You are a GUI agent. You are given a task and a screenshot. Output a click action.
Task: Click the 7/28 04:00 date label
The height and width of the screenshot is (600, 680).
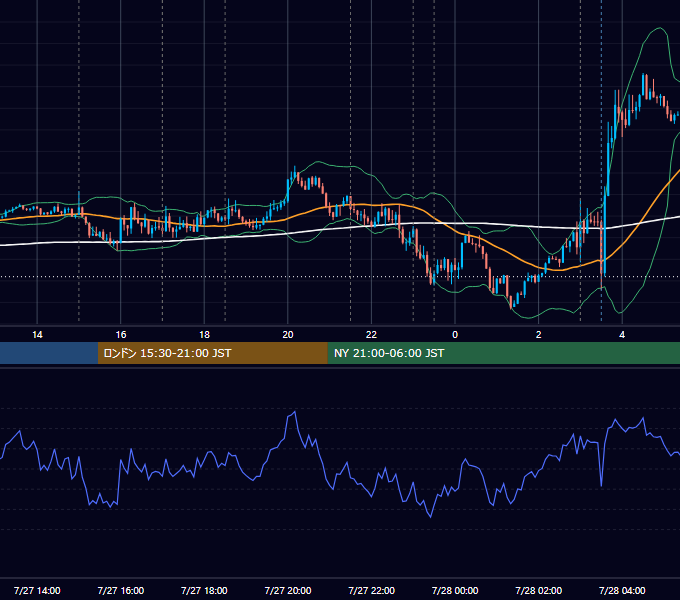[x=622, y=590]
